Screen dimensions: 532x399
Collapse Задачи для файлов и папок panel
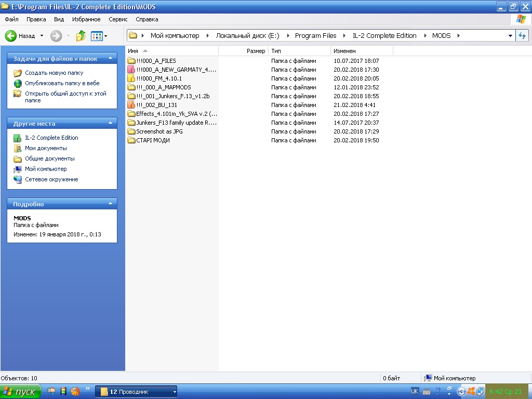[x=110, y=58]
